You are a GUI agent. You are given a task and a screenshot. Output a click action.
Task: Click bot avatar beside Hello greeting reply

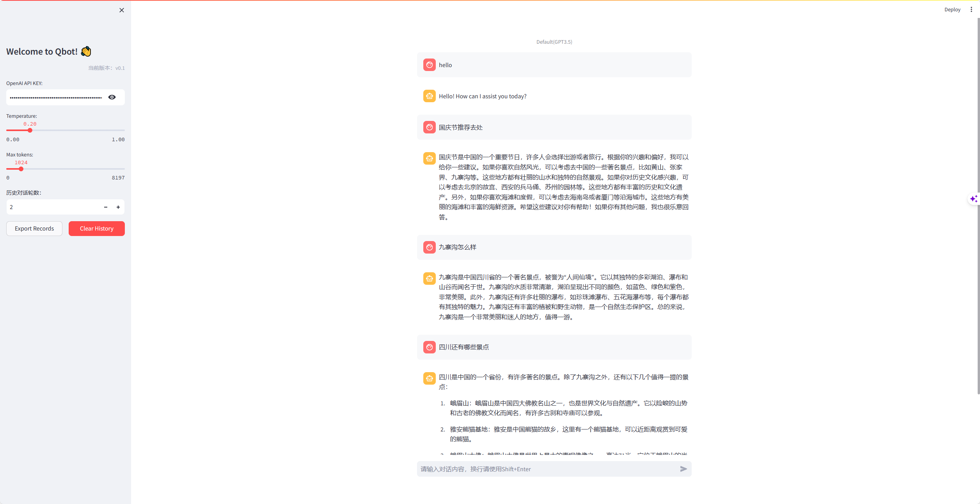429,96
